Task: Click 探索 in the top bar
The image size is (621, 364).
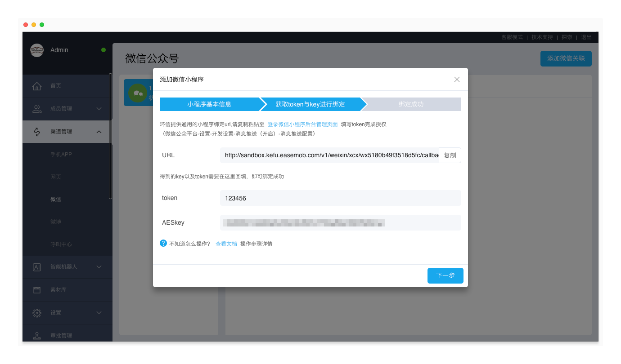Action: click(x=567, y=37)
